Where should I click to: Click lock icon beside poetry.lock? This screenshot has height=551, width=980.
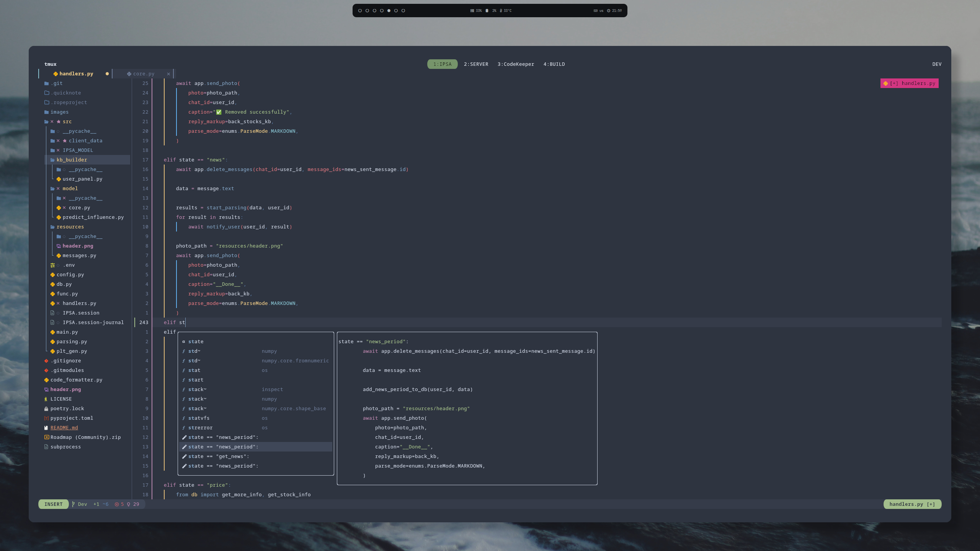[46, 409]
